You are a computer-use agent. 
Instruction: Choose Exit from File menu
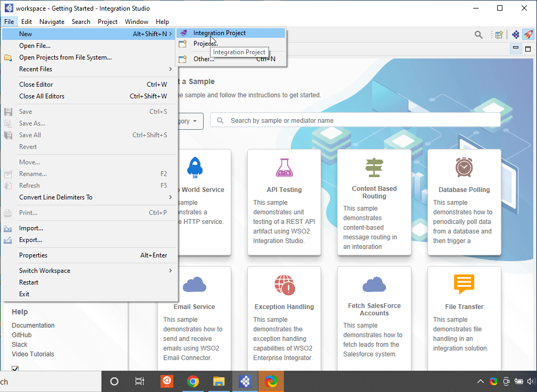(x=90, y=294)
